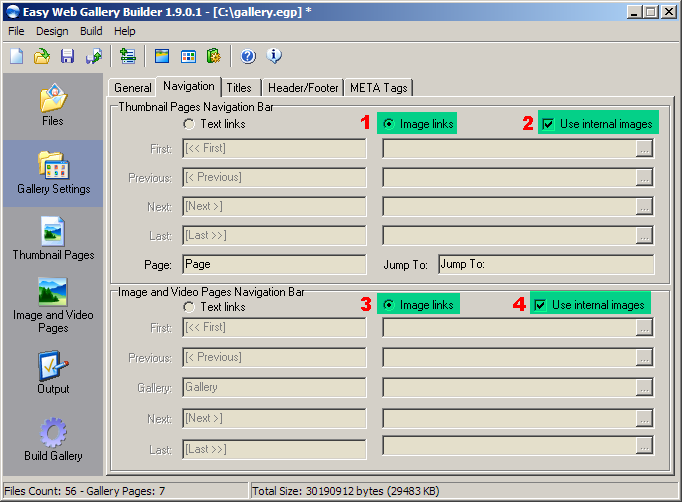Image resolution: width=682 pixels, height=502 pixels.
Task: Toggle Use internal images for Image/Video Pages
Action: point(590,305)
